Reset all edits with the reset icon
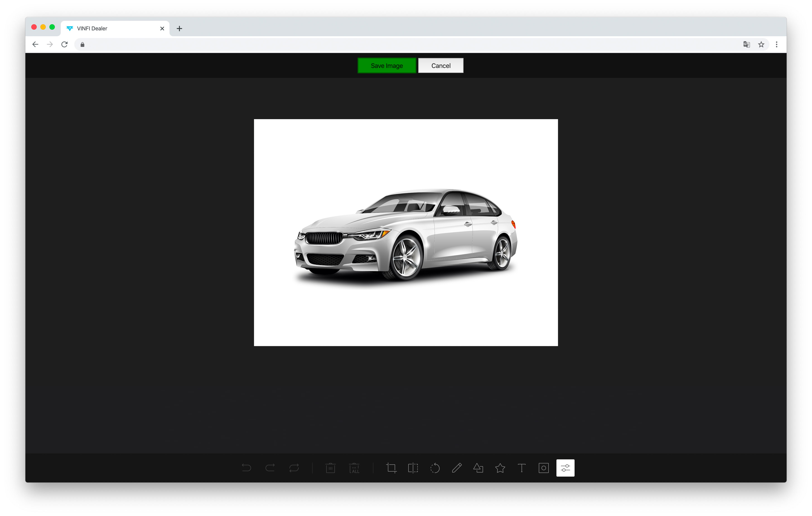 pyautogui.click(x=294, y=468)
